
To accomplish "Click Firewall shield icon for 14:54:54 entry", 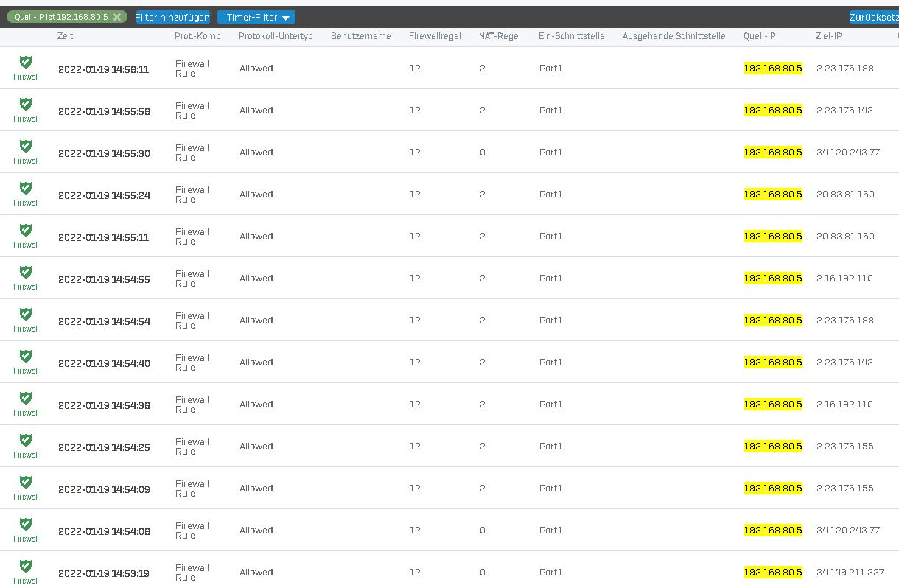I will coord(26,314).
